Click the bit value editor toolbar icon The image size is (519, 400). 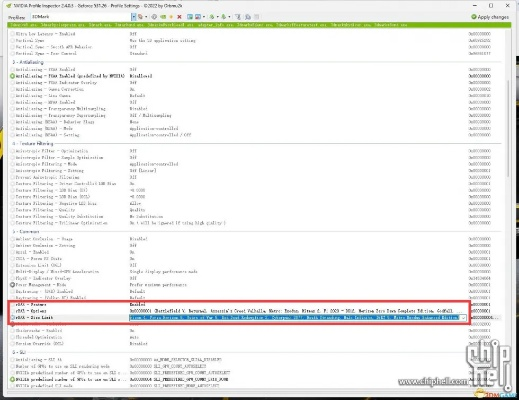pyautogui.click(x=248, y=17)
